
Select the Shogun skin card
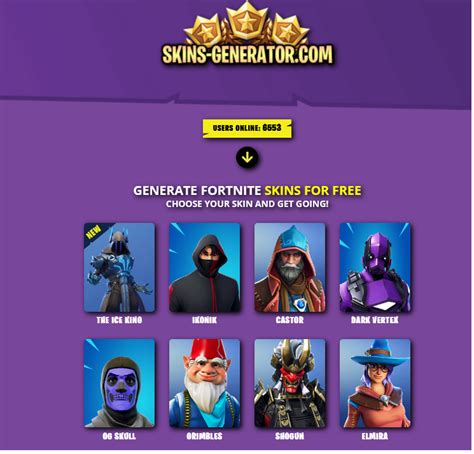coord(290,383)
